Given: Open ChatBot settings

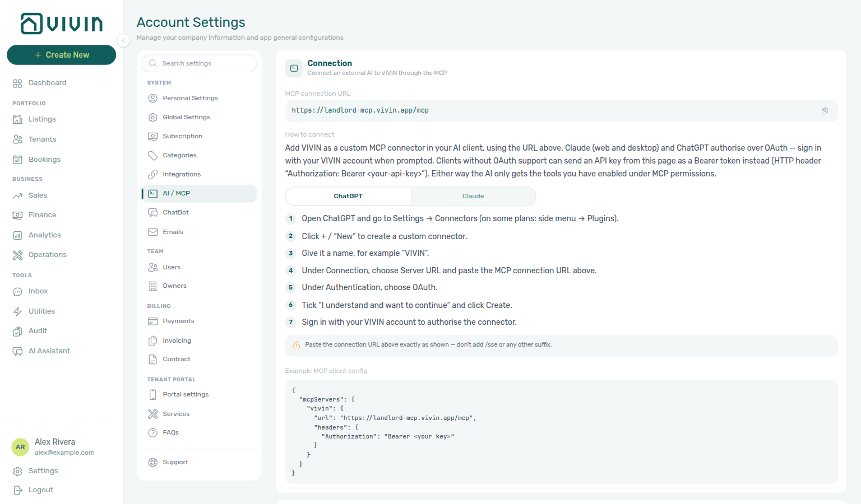Looking at the screenshot, I should click(x=200, y=212).
